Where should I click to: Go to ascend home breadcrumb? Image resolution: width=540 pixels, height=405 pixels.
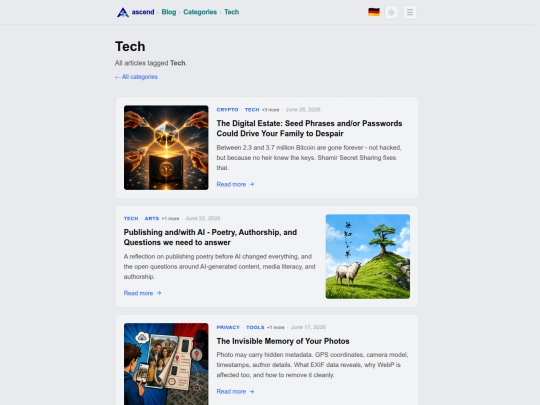143,12
